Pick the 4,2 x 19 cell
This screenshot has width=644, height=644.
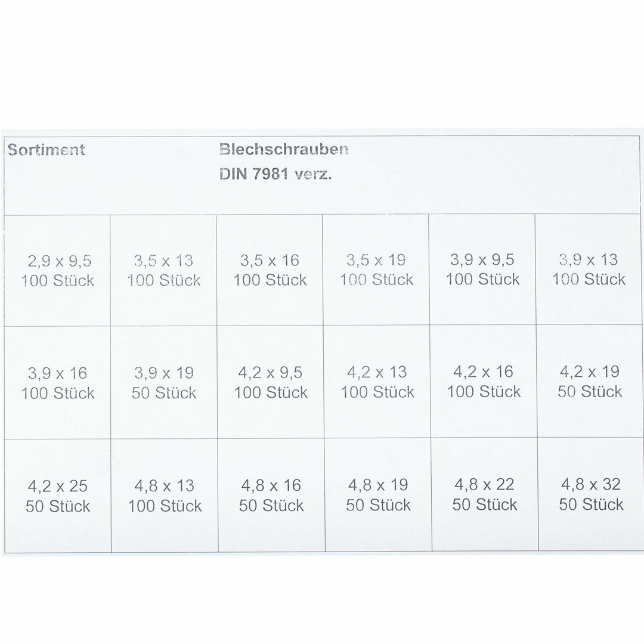coord(589,381)
